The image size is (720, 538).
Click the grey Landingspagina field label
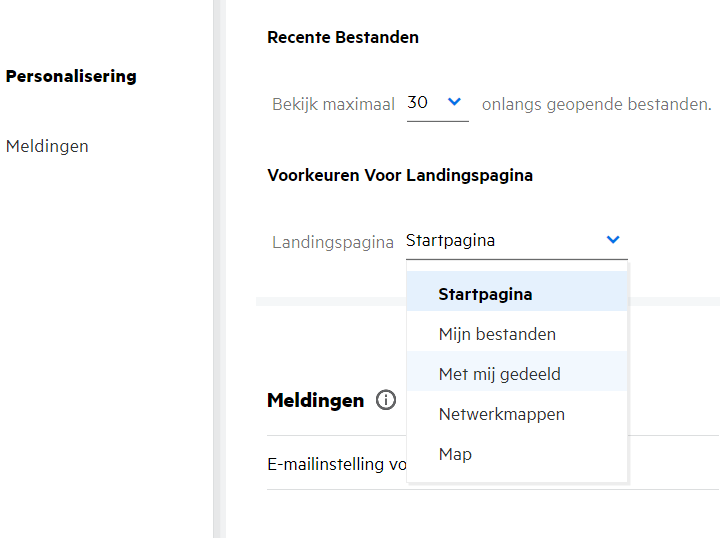332,242
